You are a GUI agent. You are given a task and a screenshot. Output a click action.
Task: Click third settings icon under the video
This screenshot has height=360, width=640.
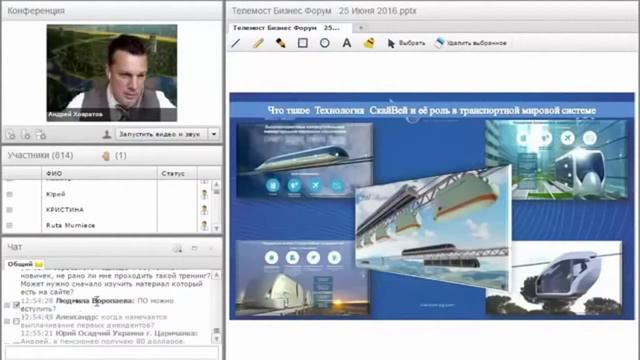pyautogui.click(x=41, y=134)
